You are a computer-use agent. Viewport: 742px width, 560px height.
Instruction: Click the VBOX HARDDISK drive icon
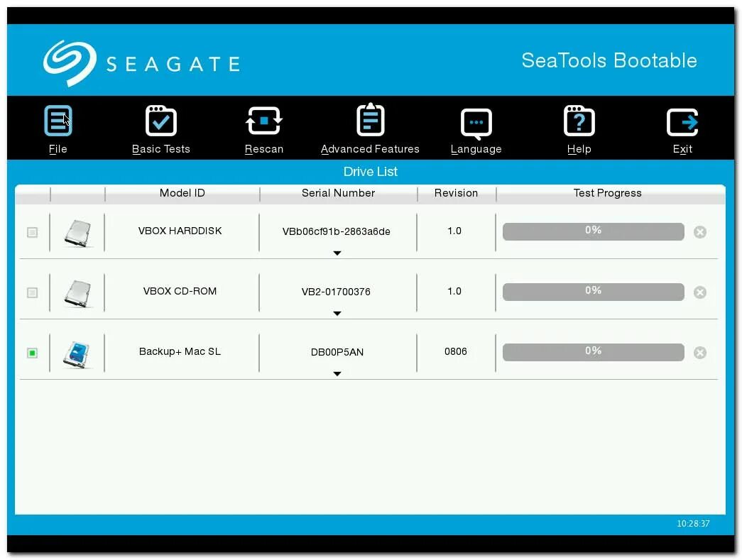(x=77, y=233)
